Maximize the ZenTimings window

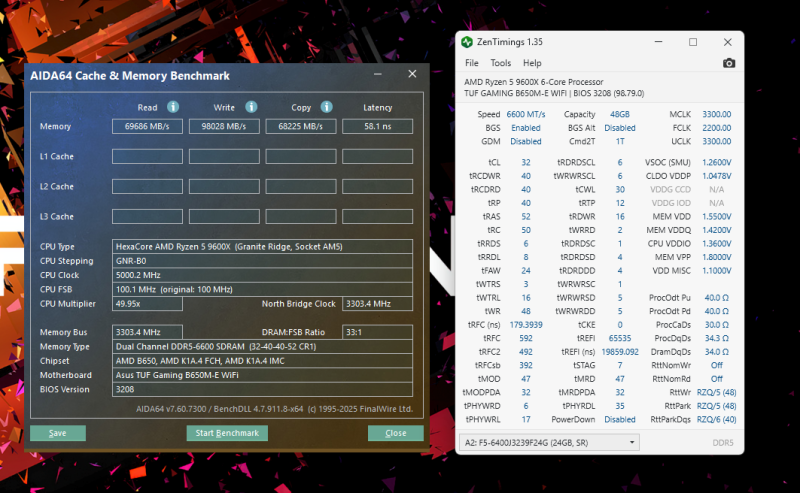(693, 42)
